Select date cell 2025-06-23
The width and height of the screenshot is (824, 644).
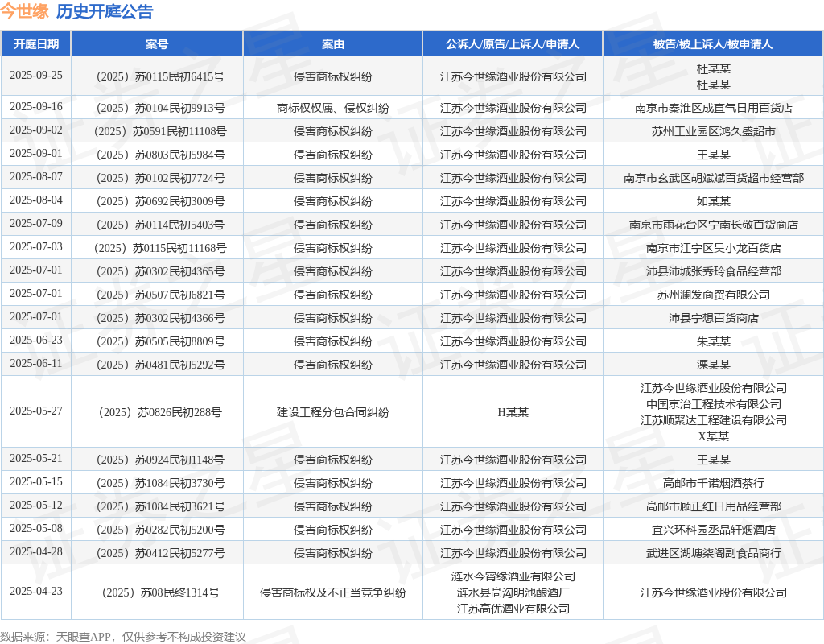point(35,341)
